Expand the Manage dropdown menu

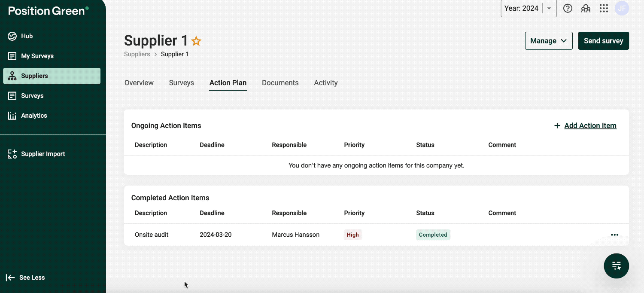pos(548,41)
